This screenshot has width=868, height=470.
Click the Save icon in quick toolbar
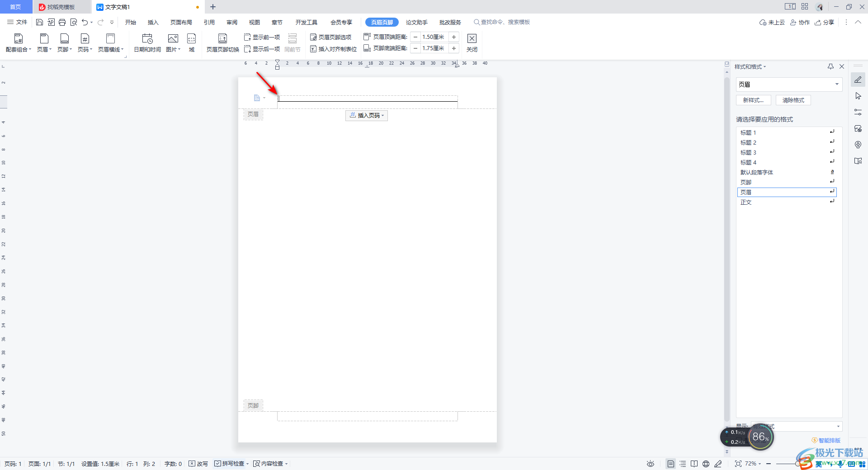(x=39, y=22)
